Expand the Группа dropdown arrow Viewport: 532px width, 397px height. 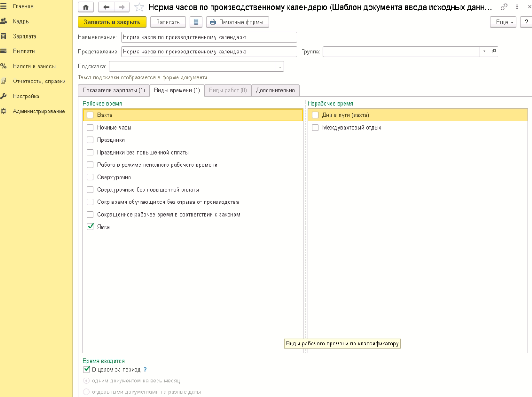pos(484,52)
